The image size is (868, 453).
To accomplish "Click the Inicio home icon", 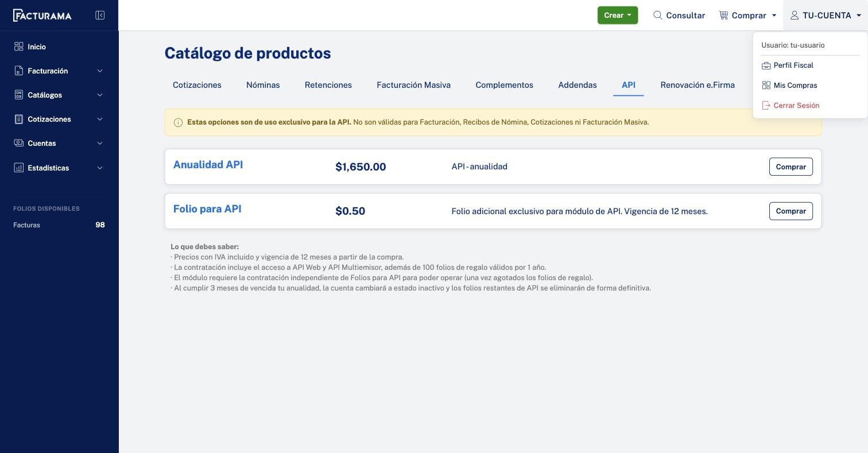I will pos(19,47).
